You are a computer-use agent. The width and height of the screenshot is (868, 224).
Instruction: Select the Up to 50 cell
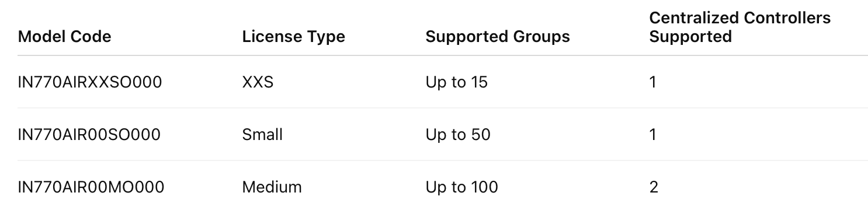click(x=458, y=135)
